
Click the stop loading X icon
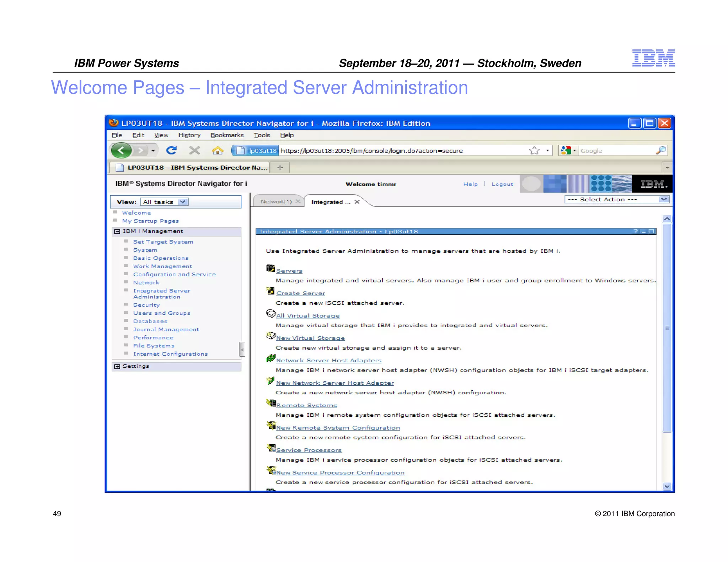(194, 151)
